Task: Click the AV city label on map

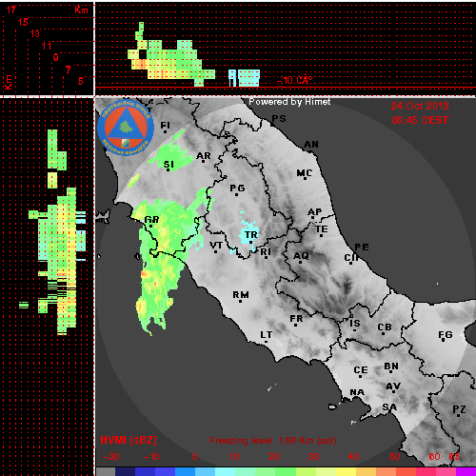Action: (393, 387)
